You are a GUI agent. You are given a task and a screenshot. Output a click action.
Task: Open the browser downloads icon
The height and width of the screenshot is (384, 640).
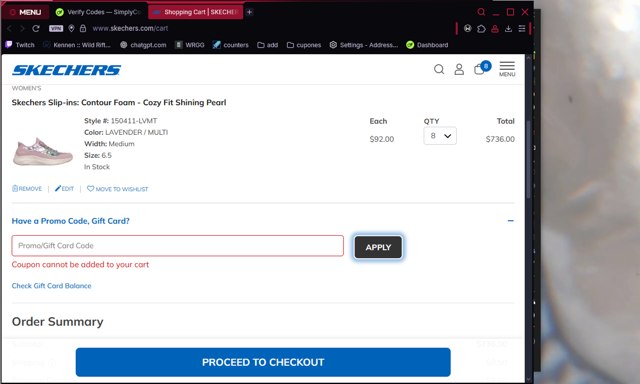click(x=508, y=28)
